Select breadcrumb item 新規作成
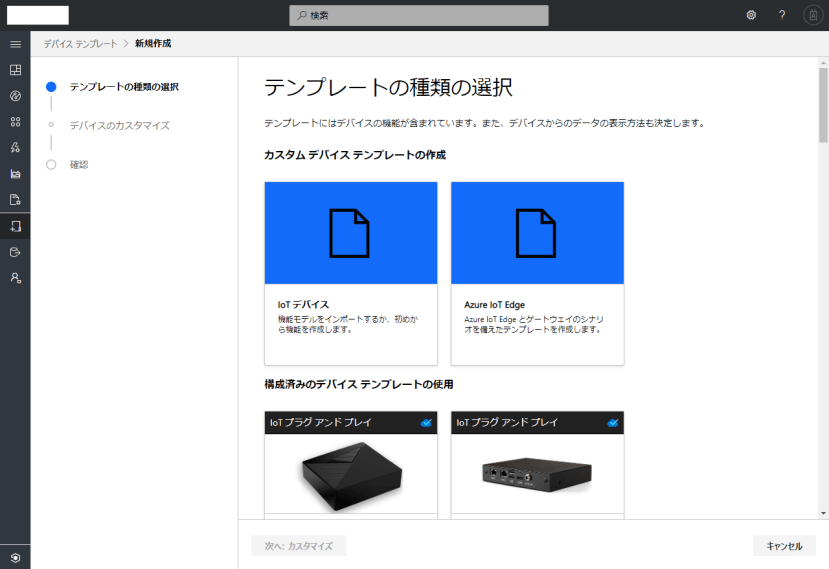 pyautogui.click(x=153, y=44)
